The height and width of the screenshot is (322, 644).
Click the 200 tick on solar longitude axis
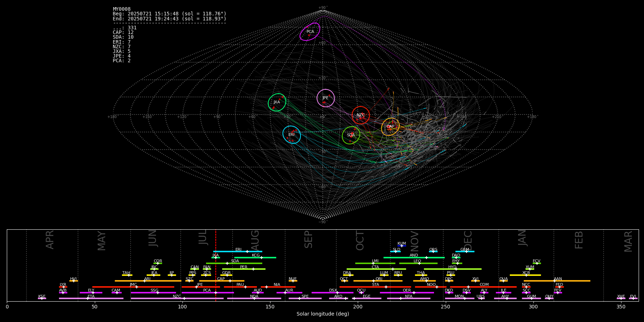(358, 307)
